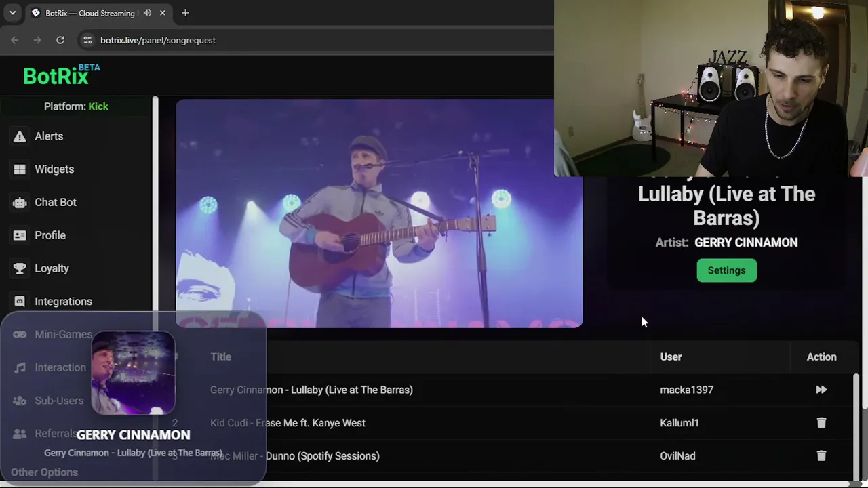The image size is (868, 488).
Task: Click the Title column header
Action: pyautogui.click(x=220, y=357)
